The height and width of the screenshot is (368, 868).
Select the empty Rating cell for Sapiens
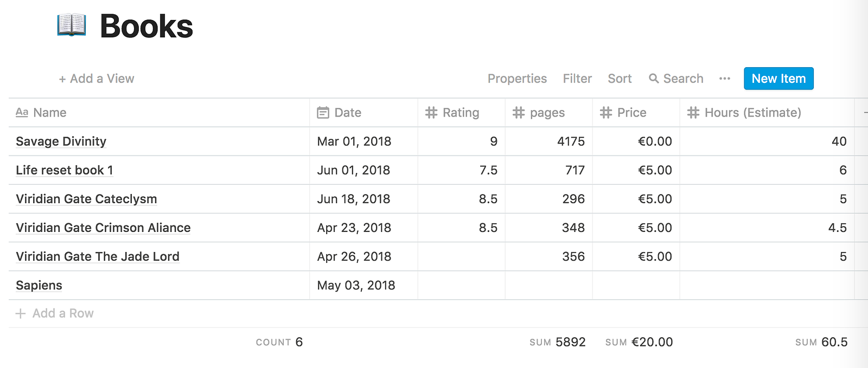pos(461,286)
